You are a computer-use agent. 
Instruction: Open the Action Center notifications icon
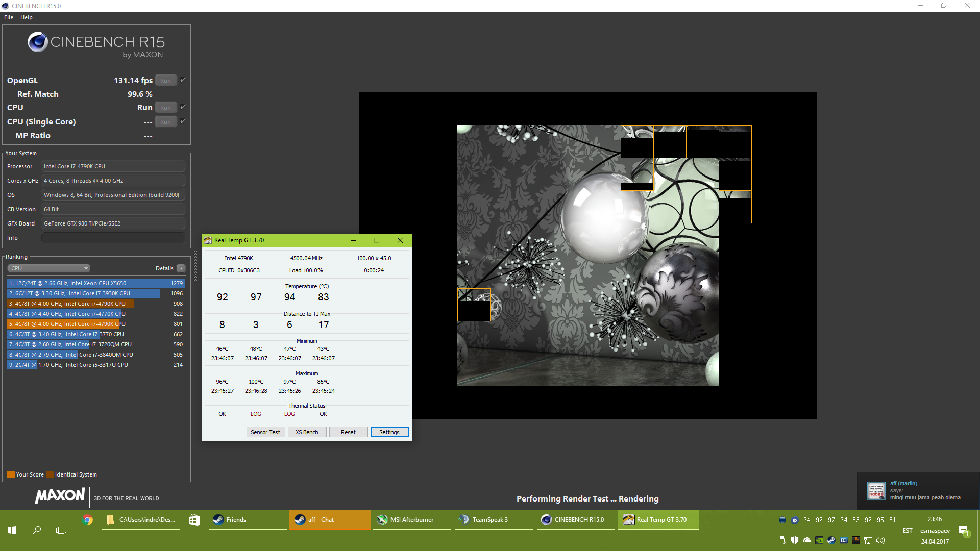pos(964,531)
